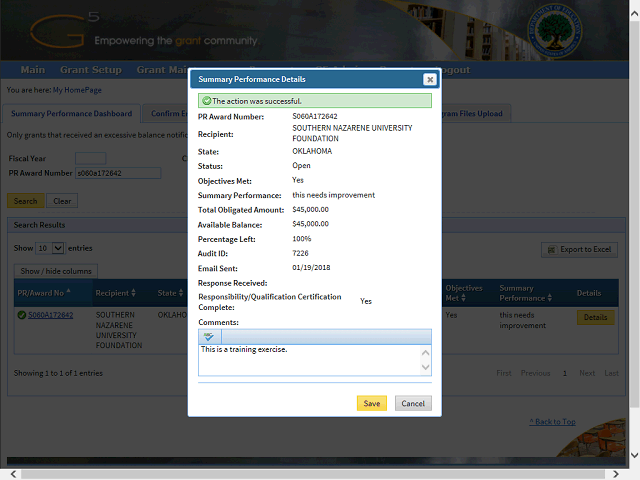This screenshot has width=640, height=480.
Task: Open the Show entries count dropdown
Action: click(50, 248)
